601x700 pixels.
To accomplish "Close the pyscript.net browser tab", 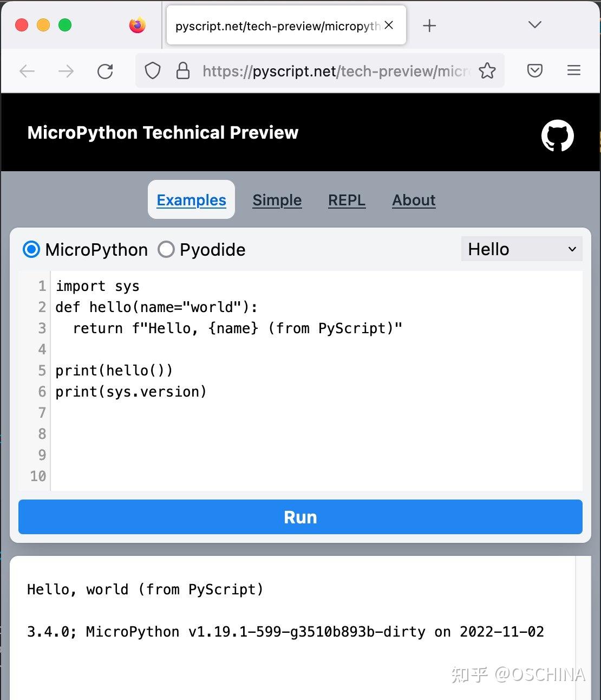I will [x=389, y=25].
